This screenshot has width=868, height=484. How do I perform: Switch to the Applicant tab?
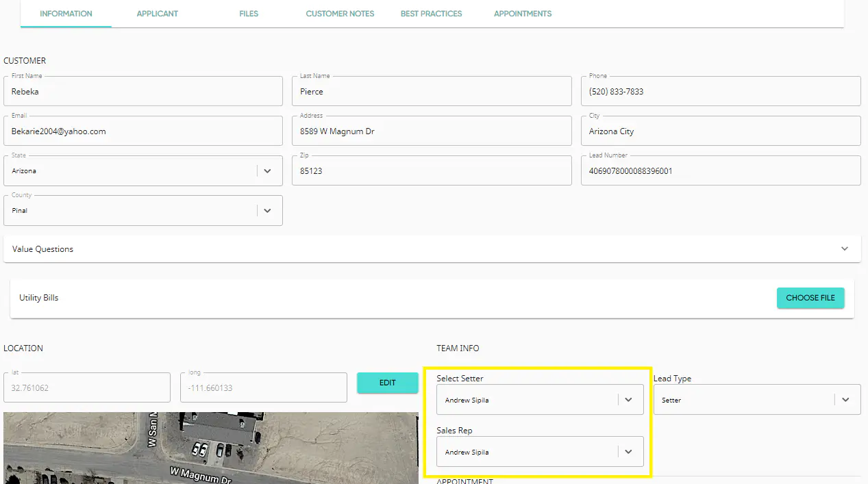tap(157, 14)
